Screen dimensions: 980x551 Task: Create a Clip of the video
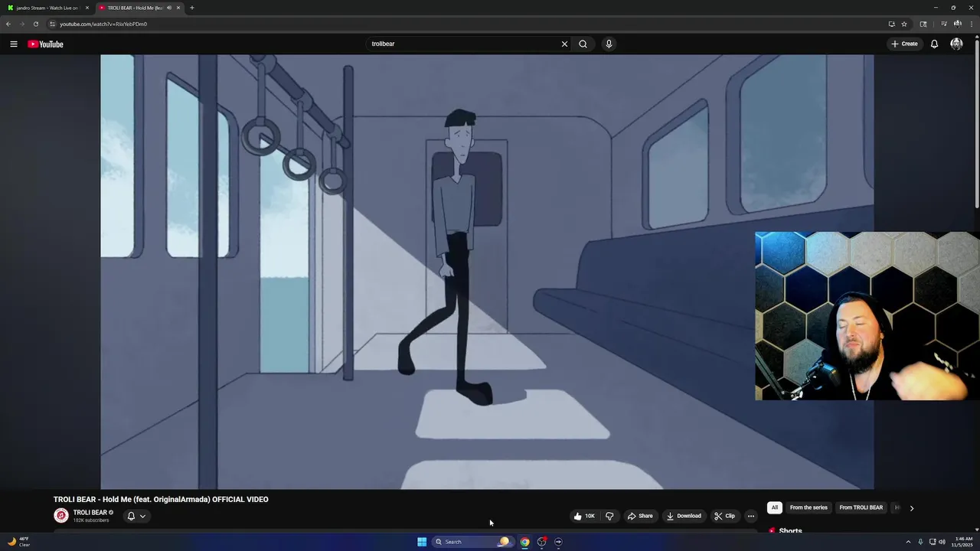724,516
